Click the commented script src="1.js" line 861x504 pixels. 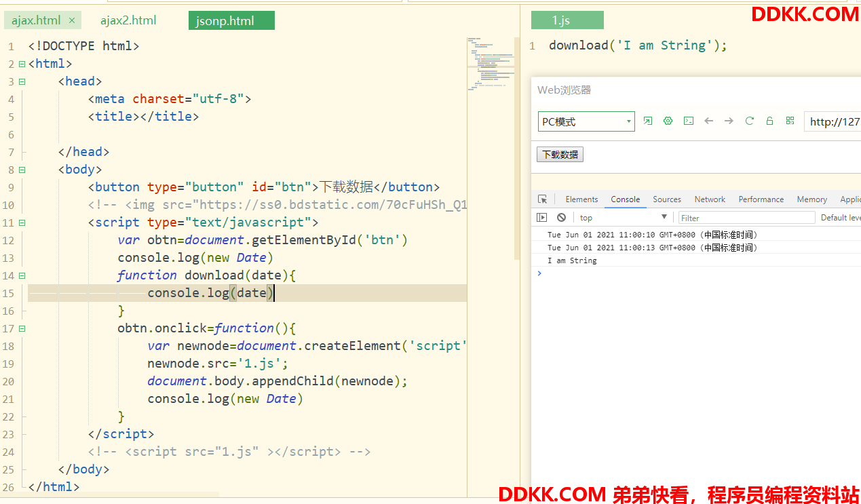[x=229, y=452]
